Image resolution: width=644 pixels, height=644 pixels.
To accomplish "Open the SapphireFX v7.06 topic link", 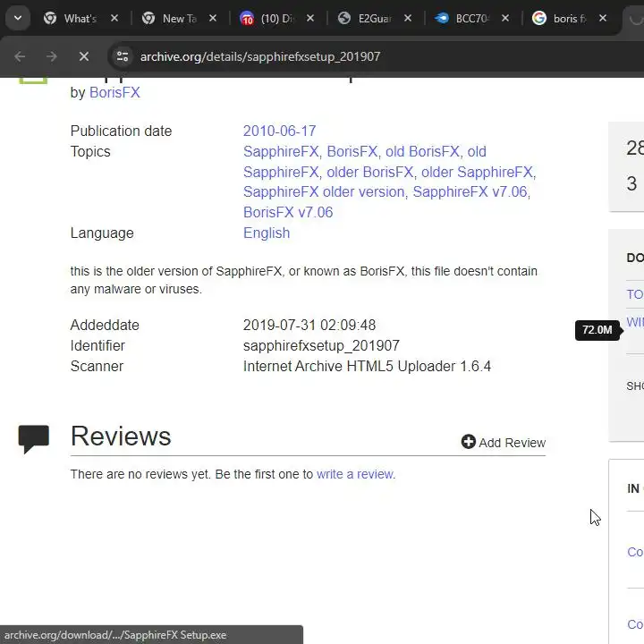I will [x=470, y=191].
